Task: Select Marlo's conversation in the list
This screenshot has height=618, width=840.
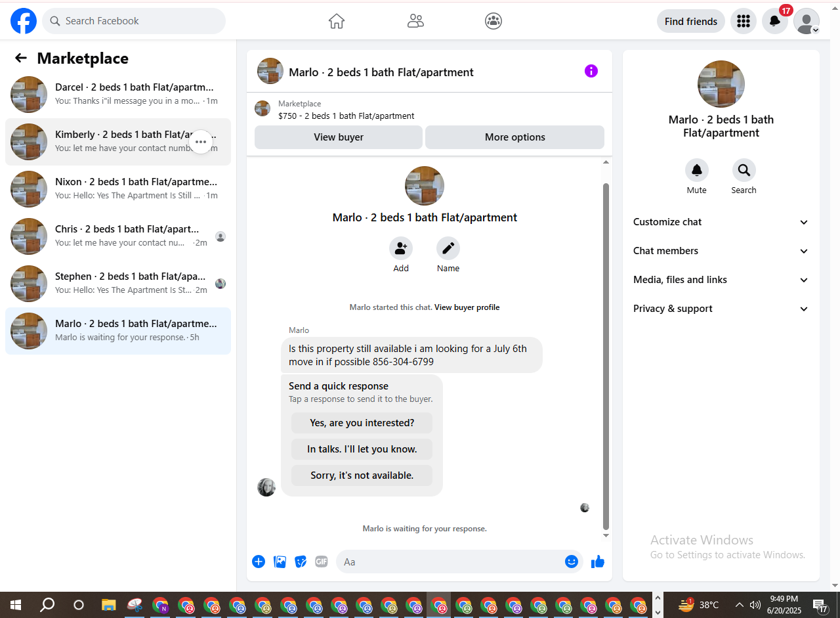Action: (118, 331)
